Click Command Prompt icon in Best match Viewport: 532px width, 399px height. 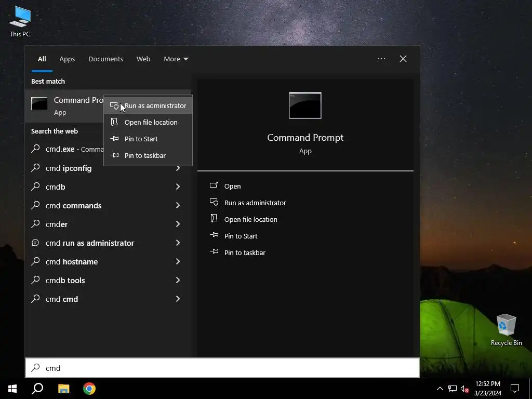pos(39,104)
